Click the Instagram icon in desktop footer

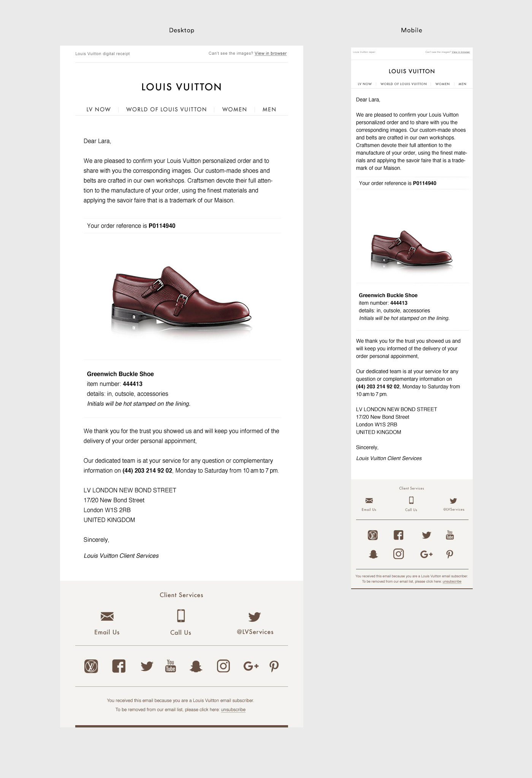(223, 666)
